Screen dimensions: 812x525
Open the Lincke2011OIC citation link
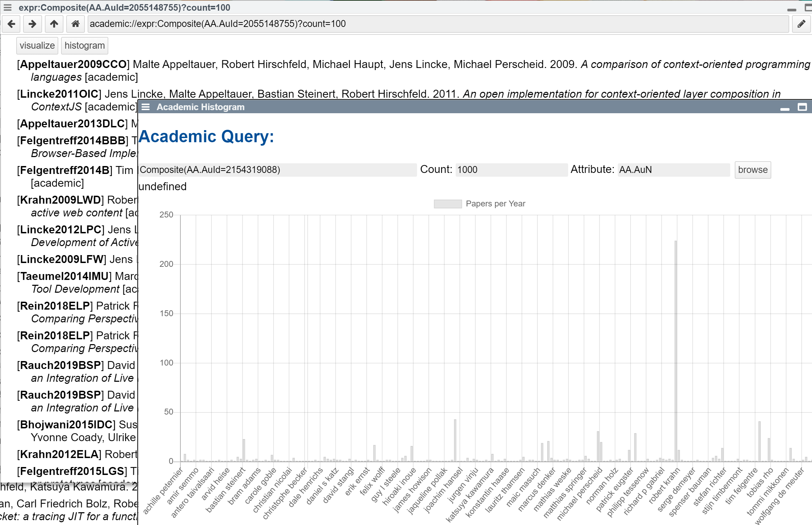point(59,94)
